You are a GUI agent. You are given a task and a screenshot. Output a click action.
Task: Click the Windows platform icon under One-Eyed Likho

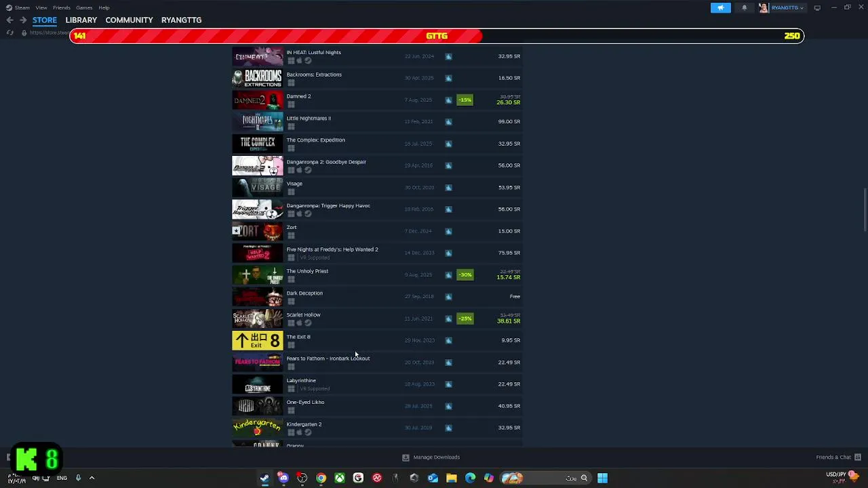(x=291, y=411)
